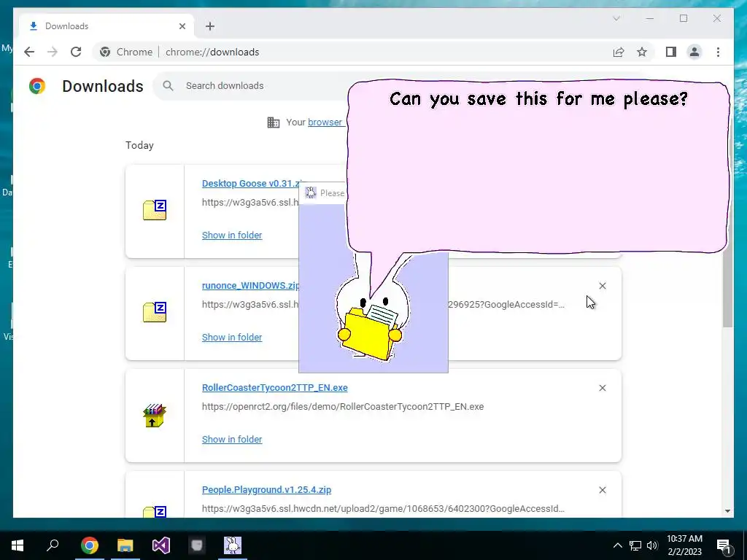Share this page icon in address bar
Screen dimensions: 747x560
[x=619, y=52]
